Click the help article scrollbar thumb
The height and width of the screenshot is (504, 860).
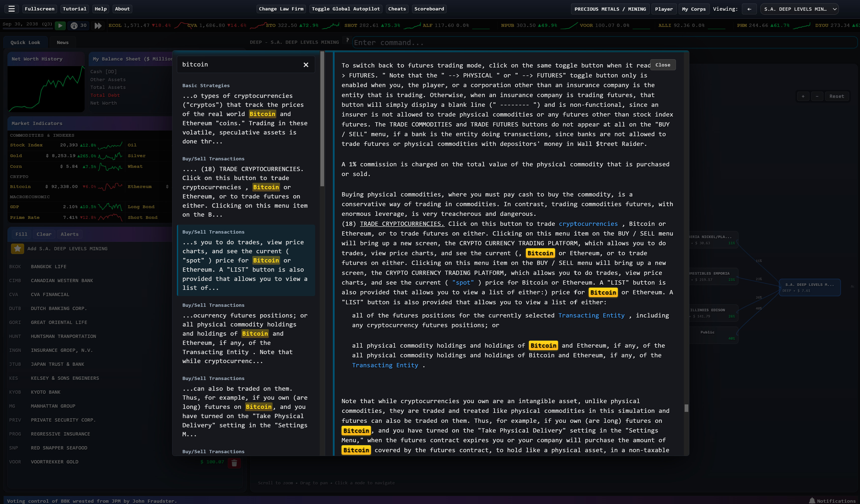(x=686, y=408)
